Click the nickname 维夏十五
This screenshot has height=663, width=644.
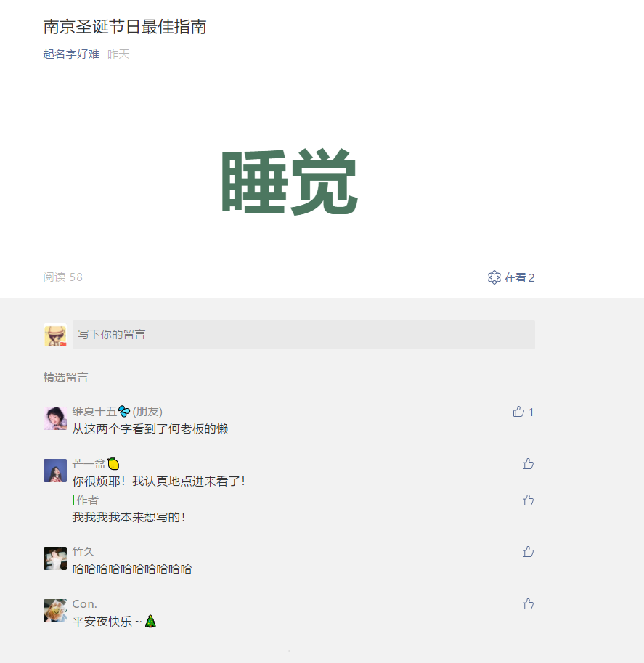coord(94,412)
